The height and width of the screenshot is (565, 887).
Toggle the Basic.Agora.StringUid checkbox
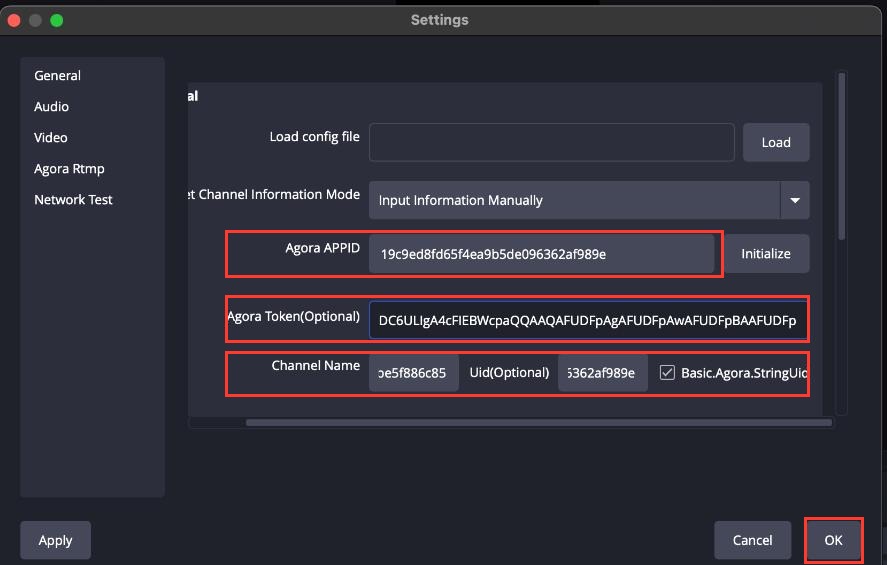pos(667,373)
